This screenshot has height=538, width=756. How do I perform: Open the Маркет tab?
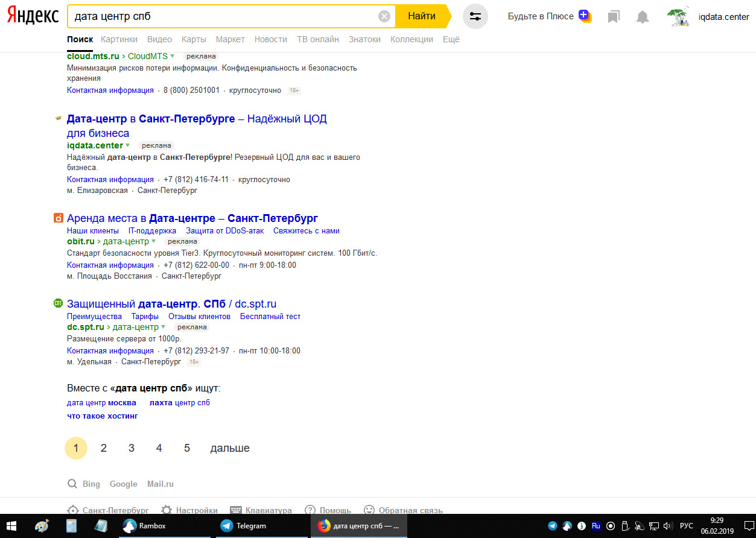pyautogui.click(x=230, y=39)
